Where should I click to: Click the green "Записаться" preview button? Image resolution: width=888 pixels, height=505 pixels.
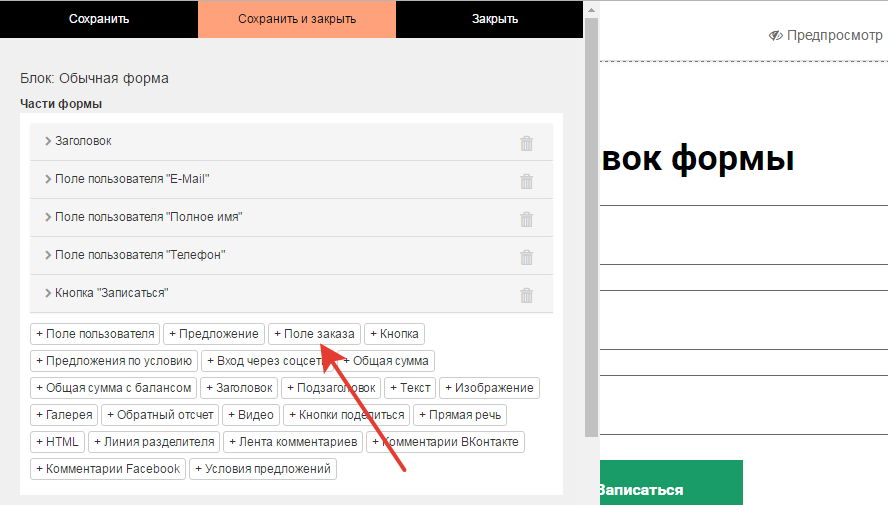click(x=671, y=482)
